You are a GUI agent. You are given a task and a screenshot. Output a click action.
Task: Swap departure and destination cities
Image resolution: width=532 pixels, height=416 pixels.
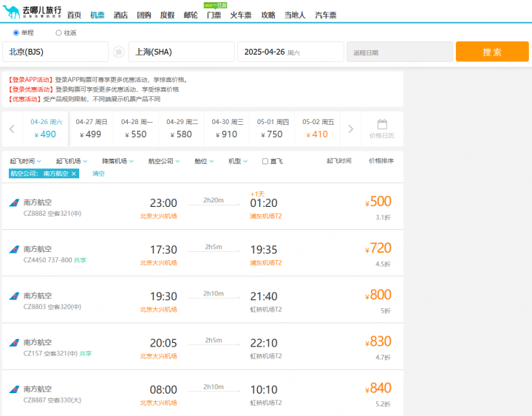coord(119,52)
